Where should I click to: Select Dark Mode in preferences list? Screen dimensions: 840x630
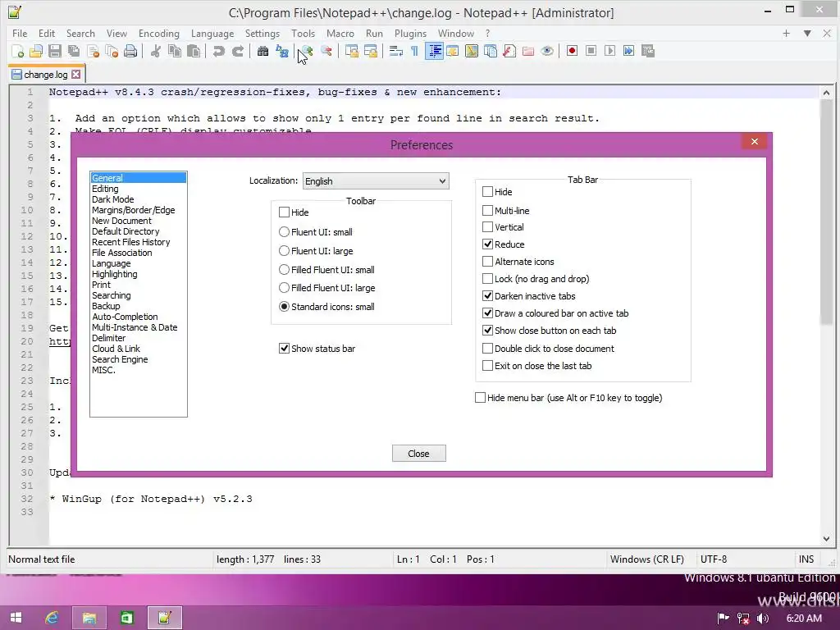point(113,199)
